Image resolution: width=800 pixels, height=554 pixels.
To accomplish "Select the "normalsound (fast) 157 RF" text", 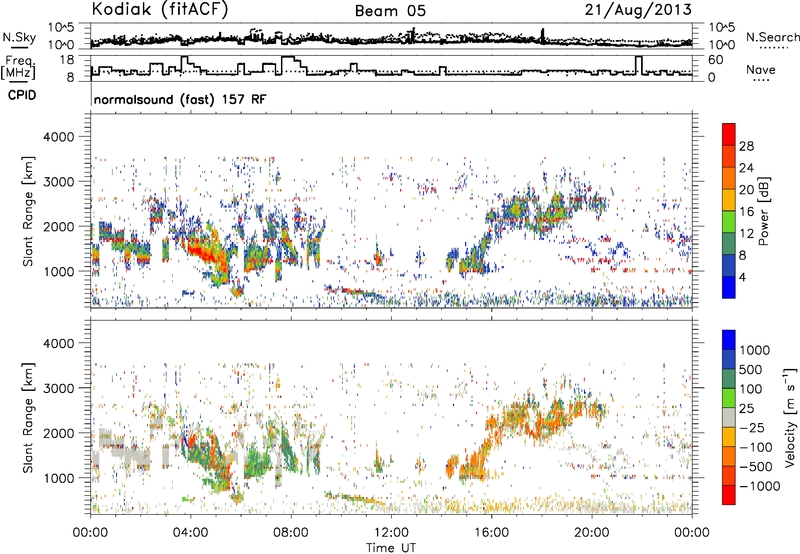I will pos(180,99).
